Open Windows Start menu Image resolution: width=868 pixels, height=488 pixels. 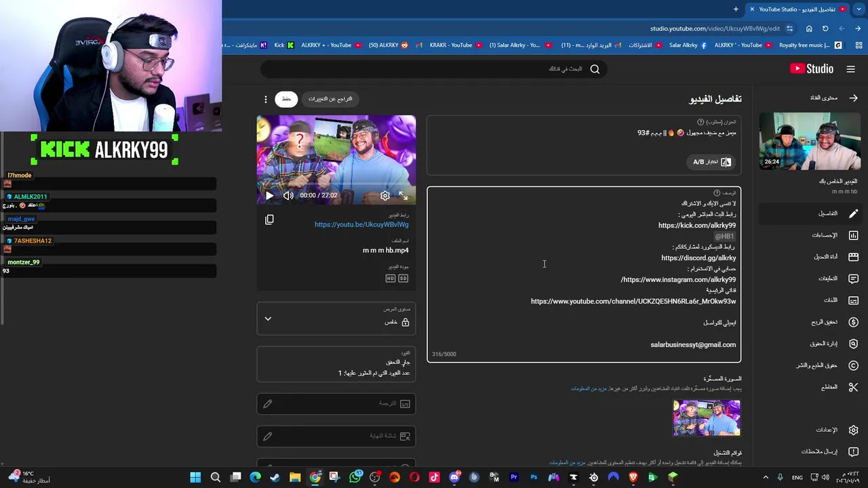pyautogui.click(x=195, y=477)
